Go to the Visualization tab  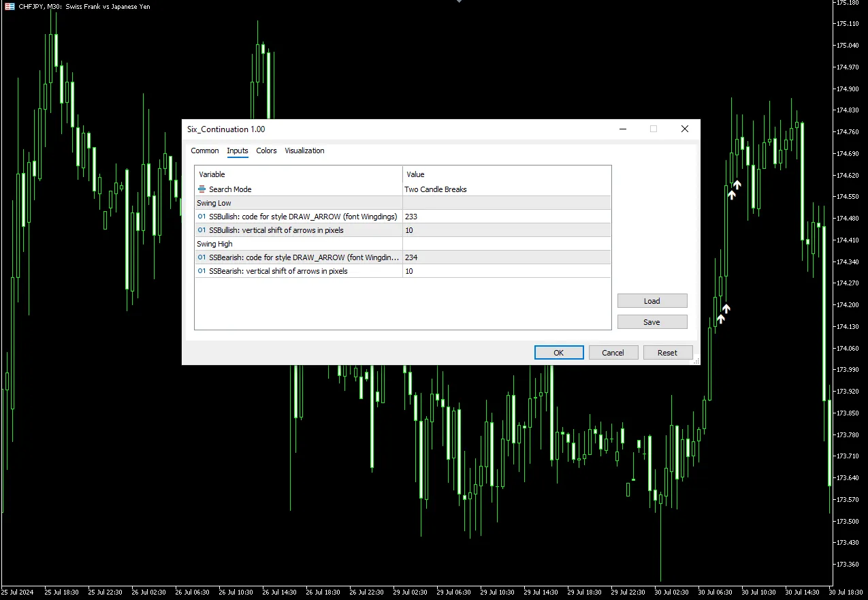click(x=304, y=151)
